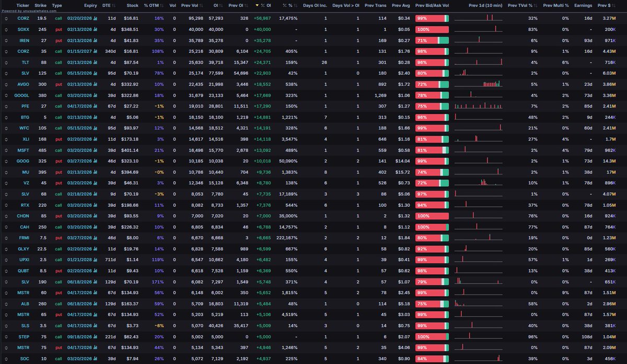
Task: Sort by the Ticker column header
Action: pos(22,5)
